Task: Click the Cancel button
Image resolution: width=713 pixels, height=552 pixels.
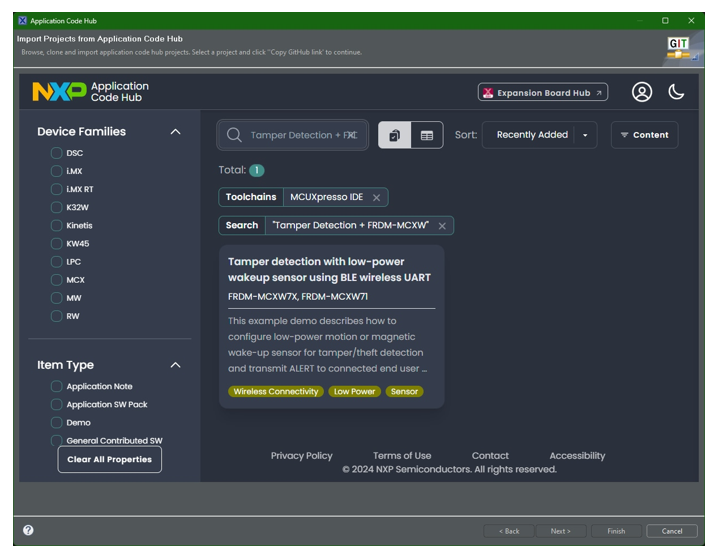Action: pos(672,531)
